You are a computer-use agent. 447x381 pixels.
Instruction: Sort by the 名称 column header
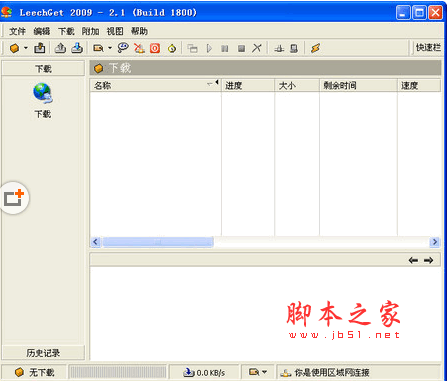pos(156,86)
